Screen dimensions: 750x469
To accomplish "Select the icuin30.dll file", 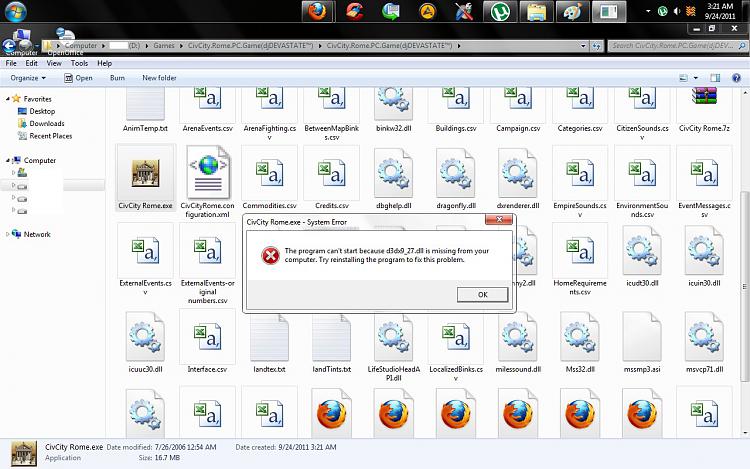I will [704, 256].
